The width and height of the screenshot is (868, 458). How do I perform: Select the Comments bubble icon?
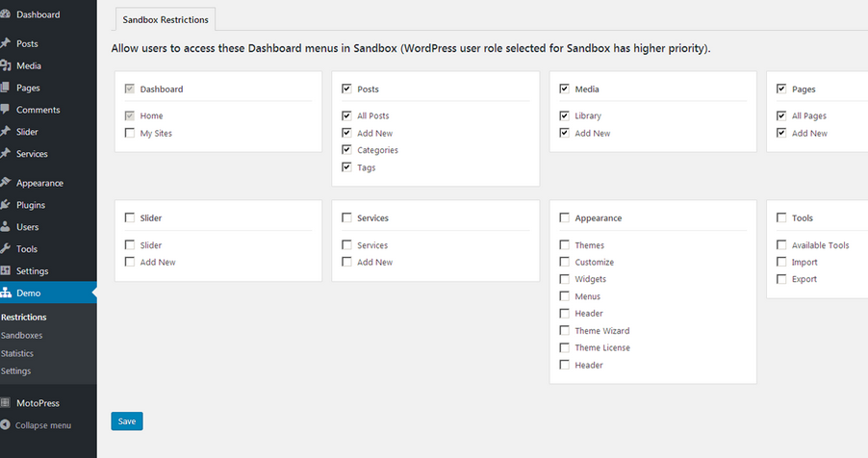click(x=6, y=109)
